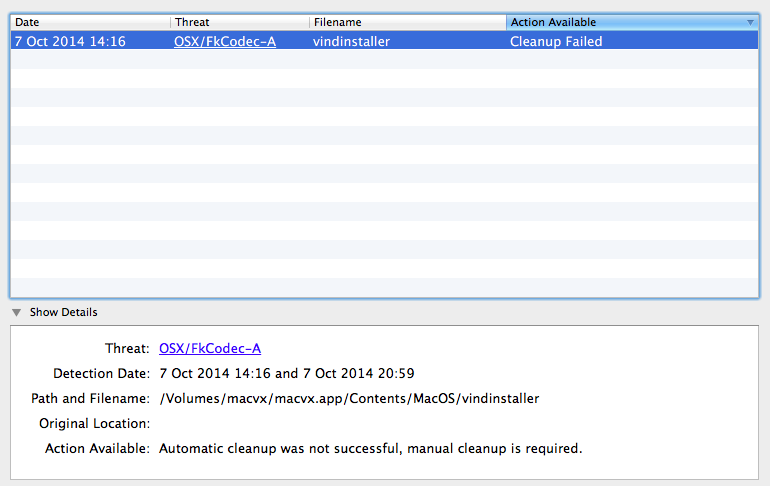
Task: Click the Path and Filename label
Action: (x=90, y=398)
